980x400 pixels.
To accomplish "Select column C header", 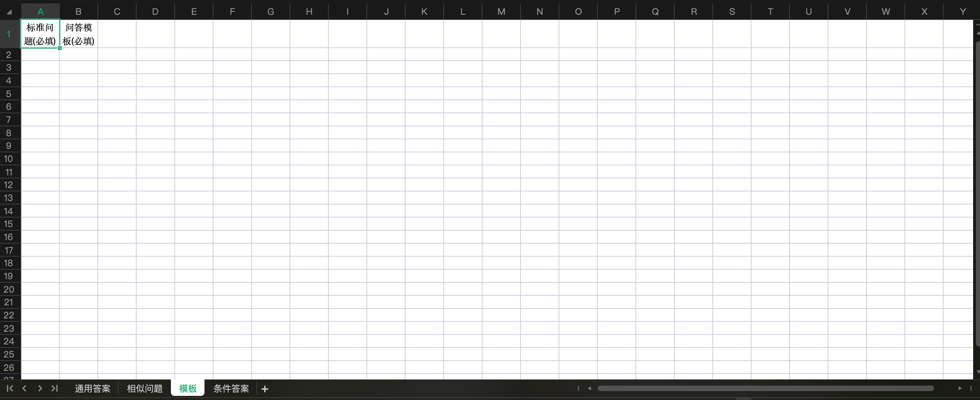I will pyautogui.click(x=117, y=12).
